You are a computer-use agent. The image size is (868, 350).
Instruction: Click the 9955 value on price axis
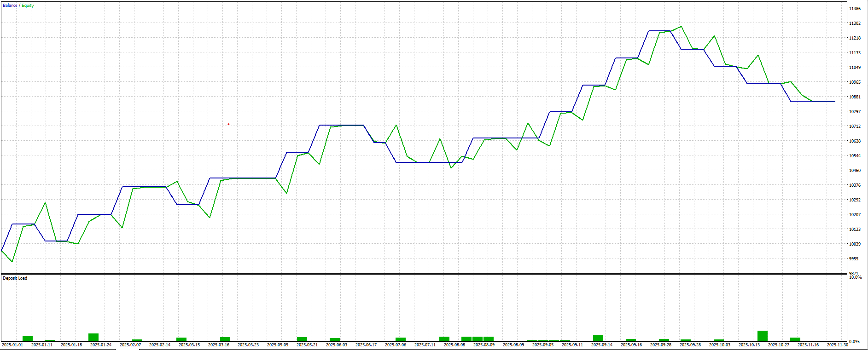click(x=855, y=259)
